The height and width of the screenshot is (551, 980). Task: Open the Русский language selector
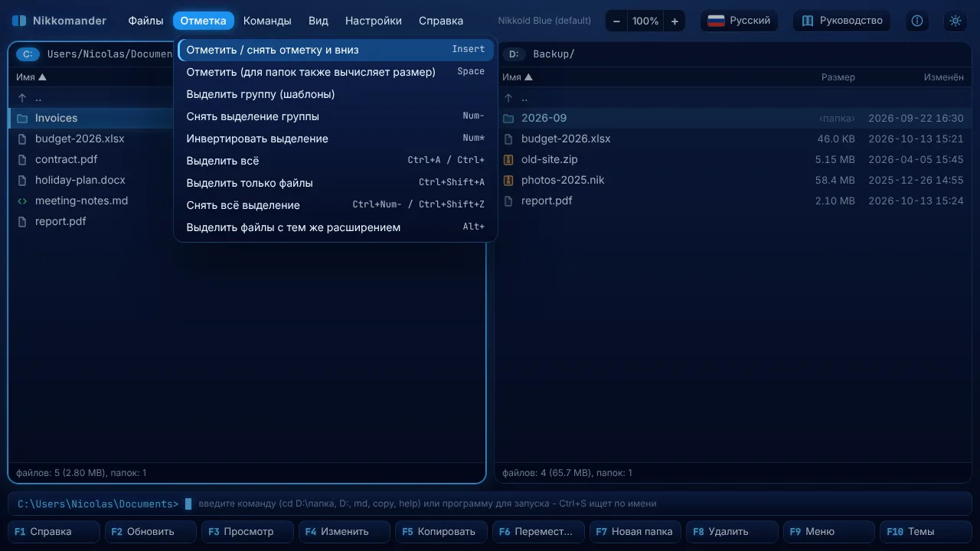(x=739, y=21)
